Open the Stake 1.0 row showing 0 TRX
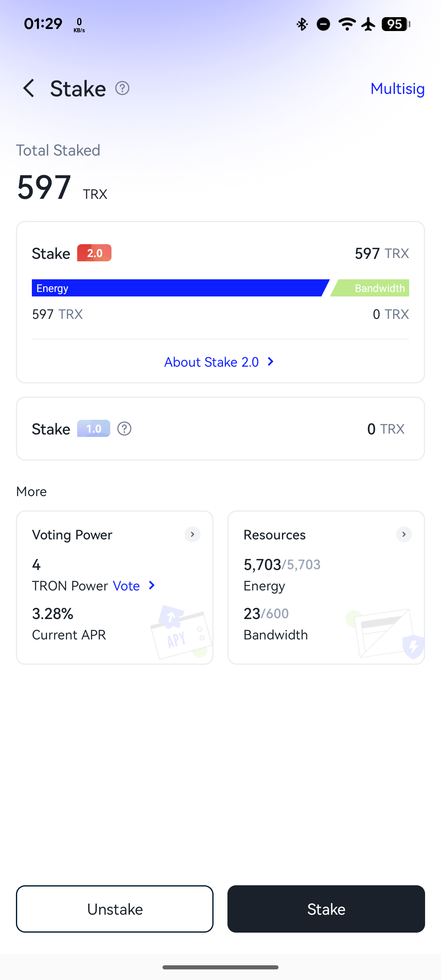441x980 pixels. pos(220,429)
